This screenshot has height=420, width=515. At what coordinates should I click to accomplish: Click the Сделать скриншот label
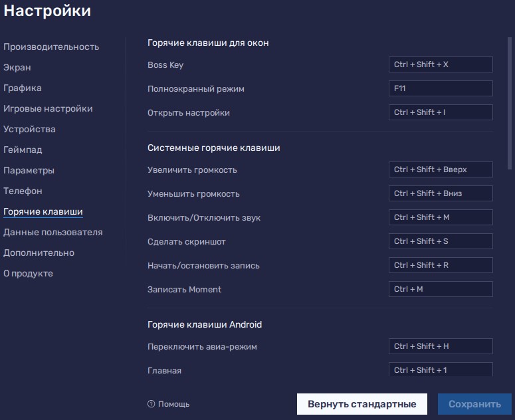[187, 242]
